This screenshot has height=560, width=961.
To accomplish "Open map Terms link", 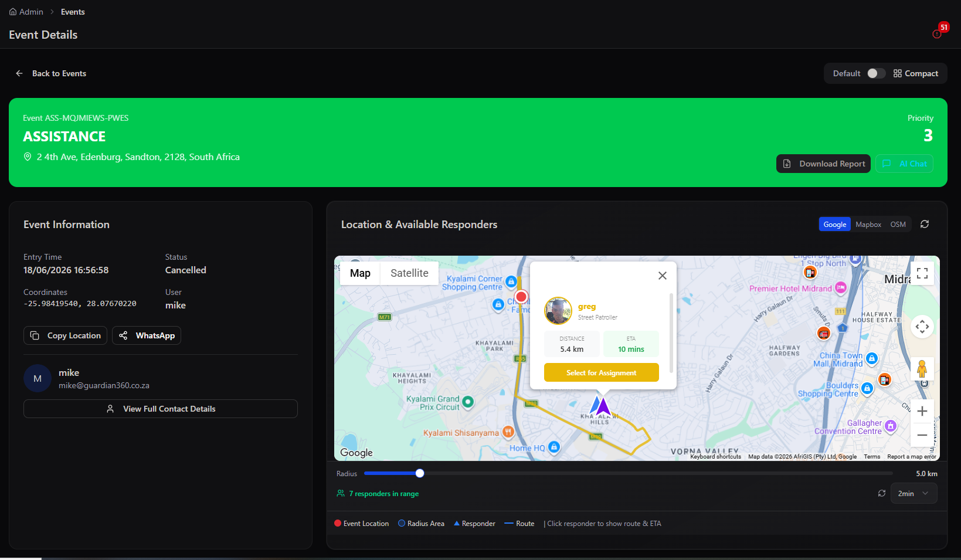I will point(872,457).
